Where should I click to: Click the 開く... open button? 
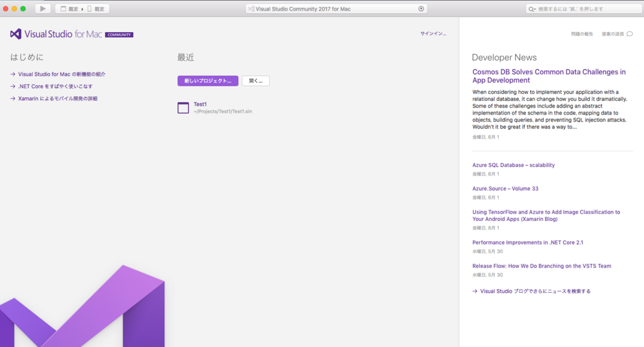click(x=255, y=81)
